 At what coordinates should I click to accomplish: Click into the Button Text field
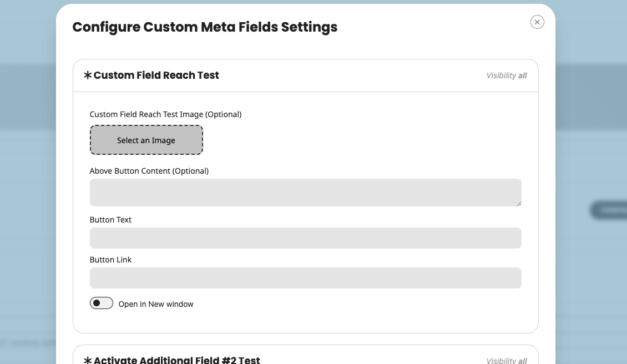pos(306,238)
